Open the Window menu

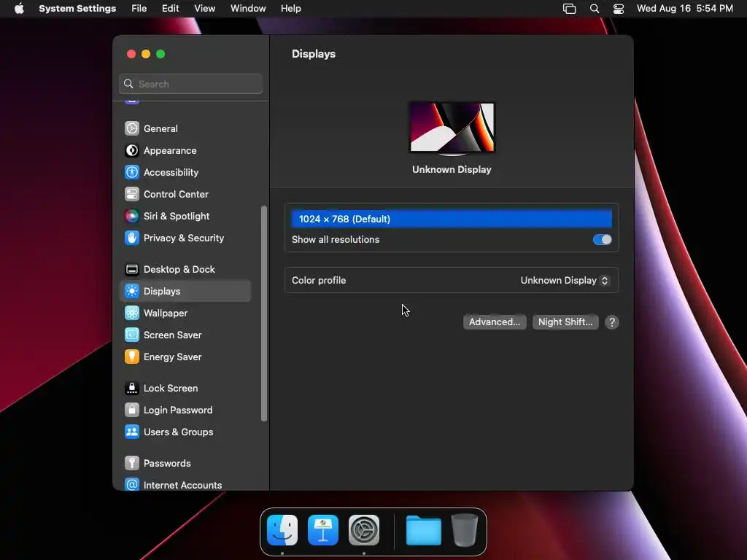[x=248, y=9]
